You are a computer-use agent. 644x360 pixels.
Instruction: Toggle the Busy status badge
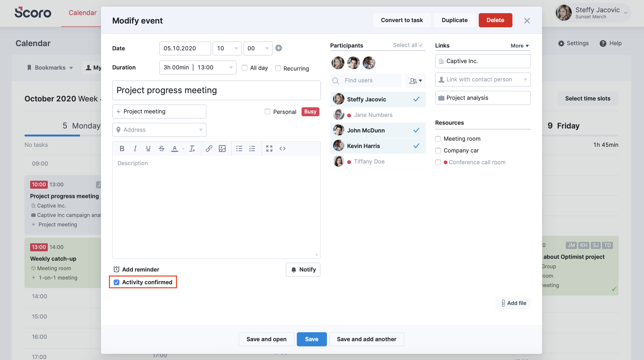(310, 112)
